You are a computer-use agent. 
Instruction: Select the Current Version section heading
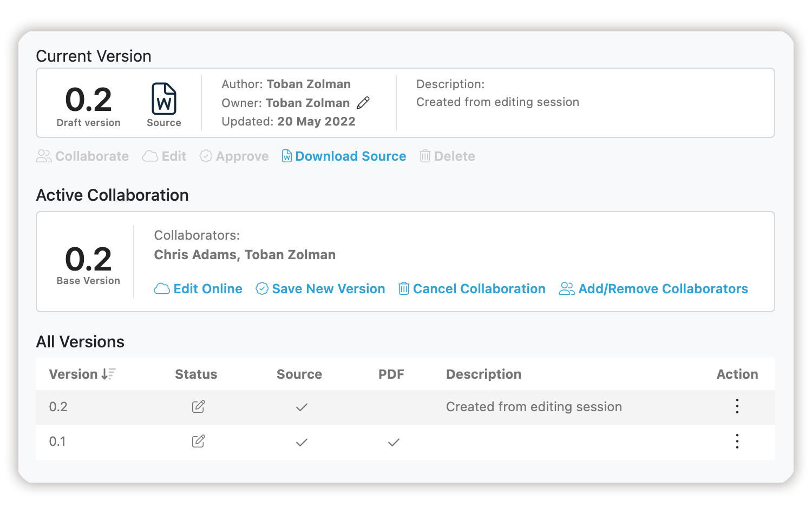click(94, 56)
